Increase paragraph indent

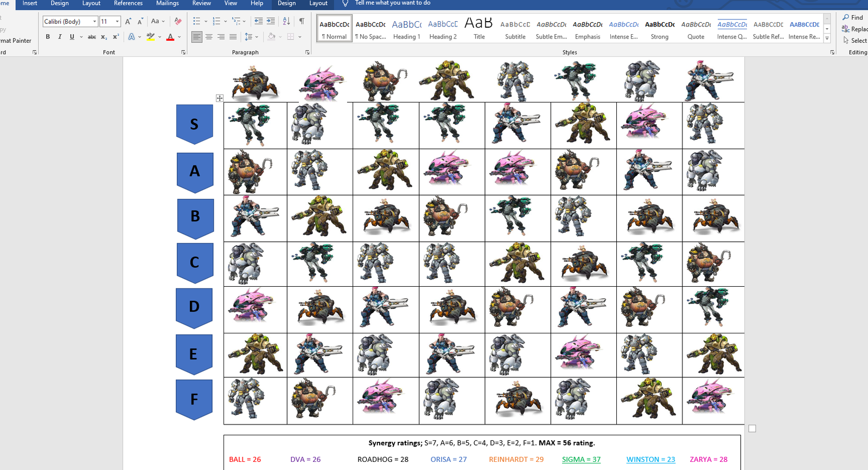click(271, 21)
